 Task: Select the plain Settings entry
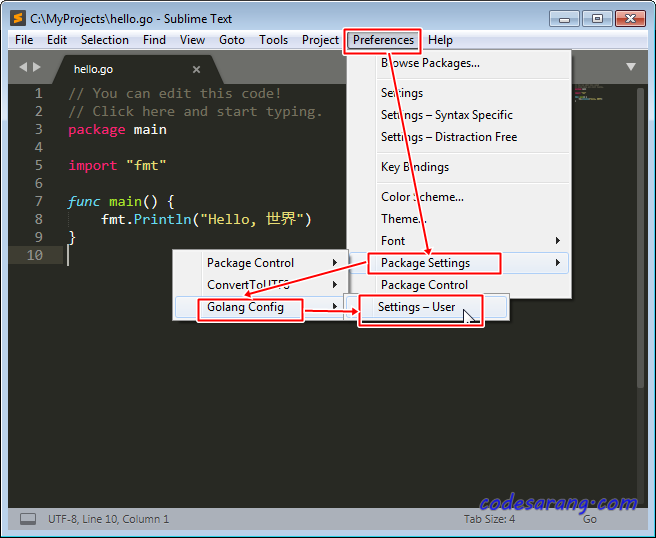[x=459, y=93]
